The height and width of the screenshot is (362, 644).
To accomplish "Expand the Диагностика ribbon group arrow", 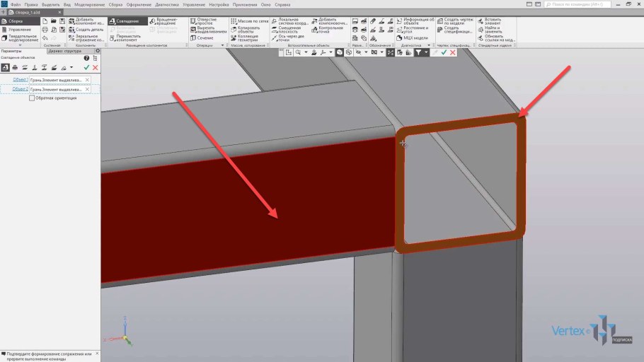I will pyautogui.click(x=429, y=45).
